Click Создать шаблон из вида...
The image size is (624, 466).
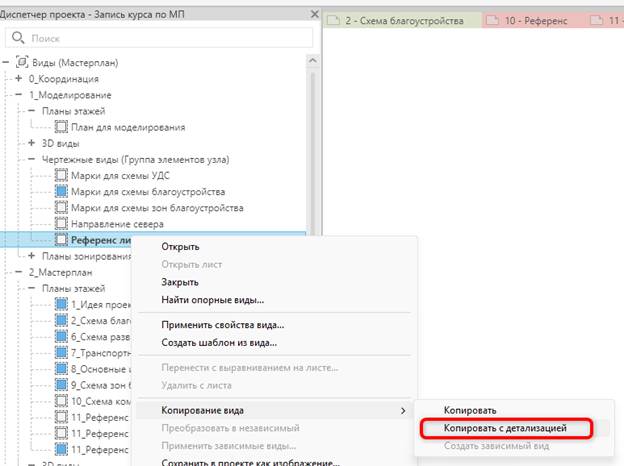[219, 343]
